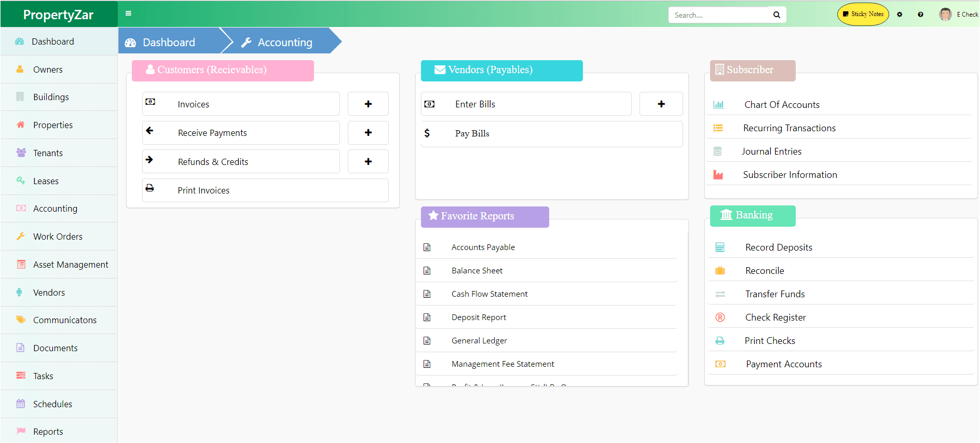Click the Accounting sidebar money icon
The image size is (980, 443).
(21, 208)
